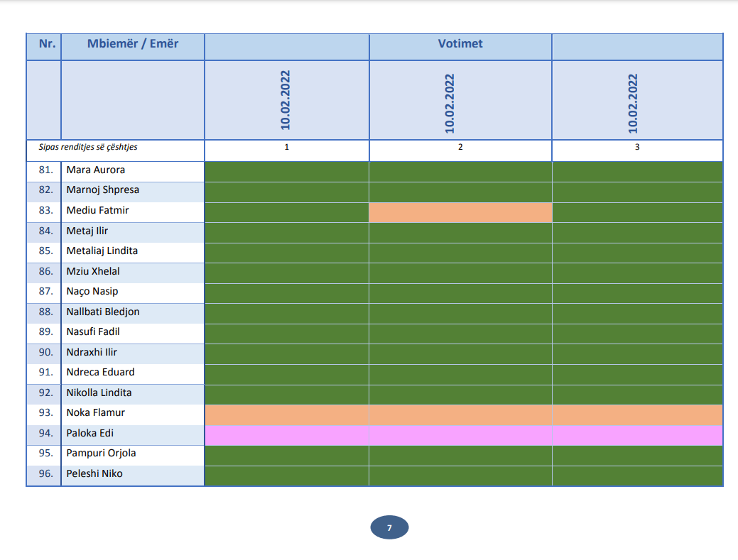This screenshot has width=738, height=560.
Task: Click the name Metaliaj Lindita
Action: point(102,251)
